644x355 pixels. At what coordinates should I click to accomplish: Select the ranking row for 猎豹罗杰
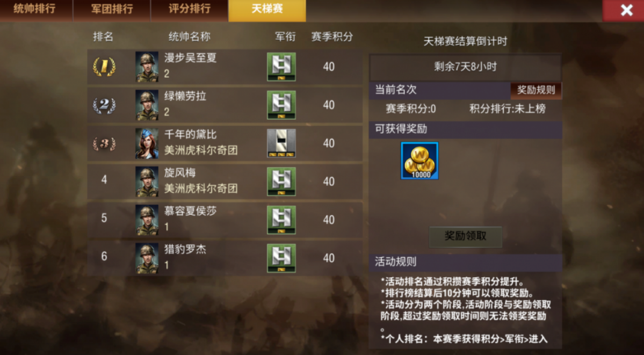tap(225, 258)
